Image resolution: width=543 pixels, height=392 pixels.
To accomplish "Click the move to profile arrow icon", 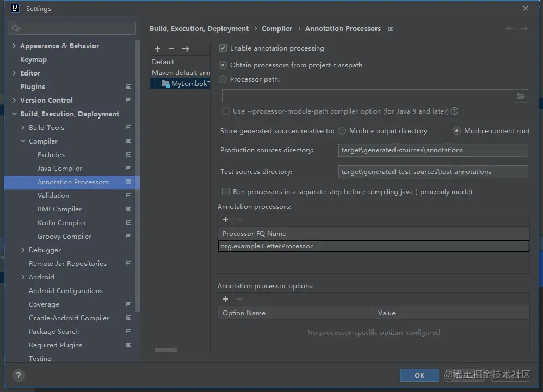I will (x=186, y=49).
